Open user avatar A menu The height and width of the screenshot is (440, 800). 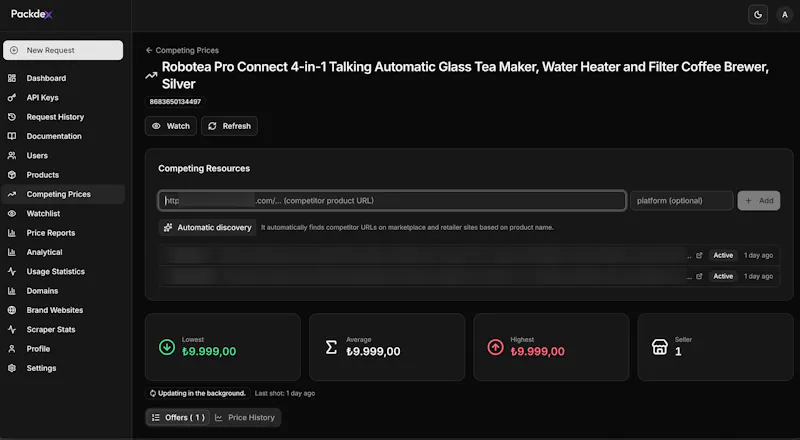click(x=785, y=15)
